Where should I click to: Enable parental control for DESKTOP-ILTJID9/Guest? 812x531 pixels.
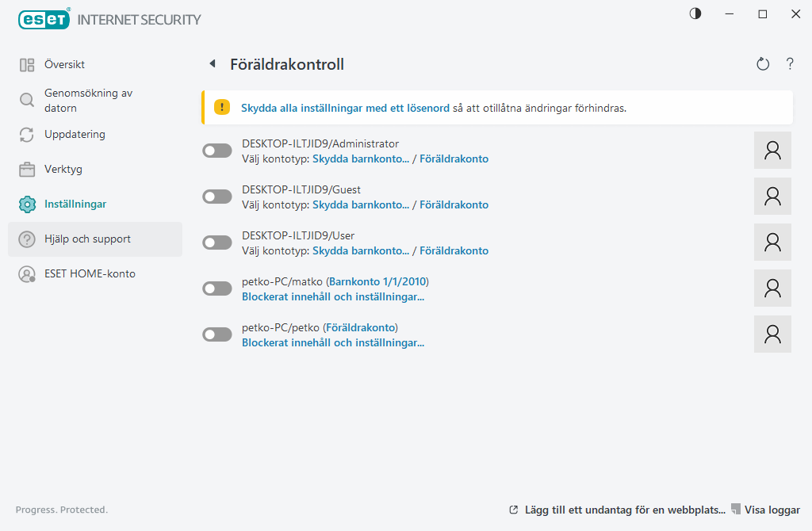pos(216,196)
